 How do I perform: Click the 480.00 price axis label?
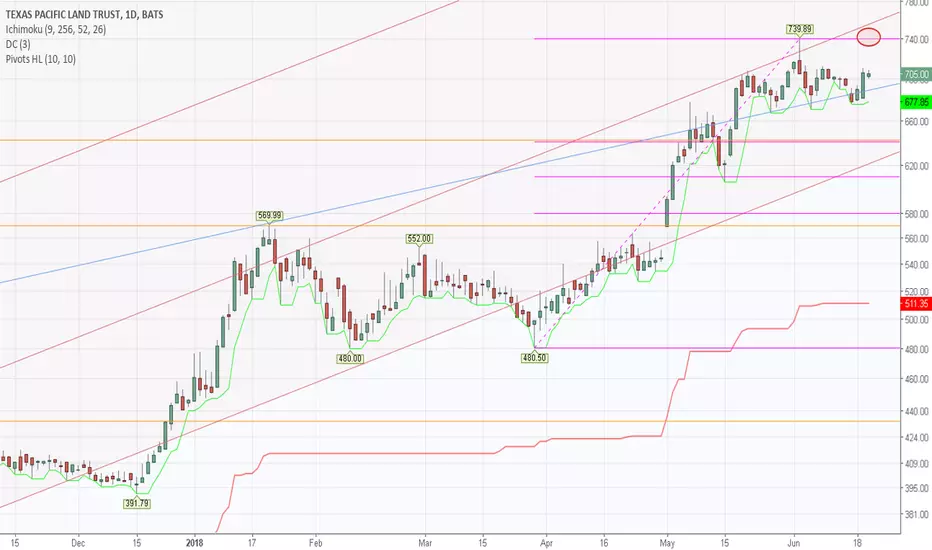[x=916, y=349]
